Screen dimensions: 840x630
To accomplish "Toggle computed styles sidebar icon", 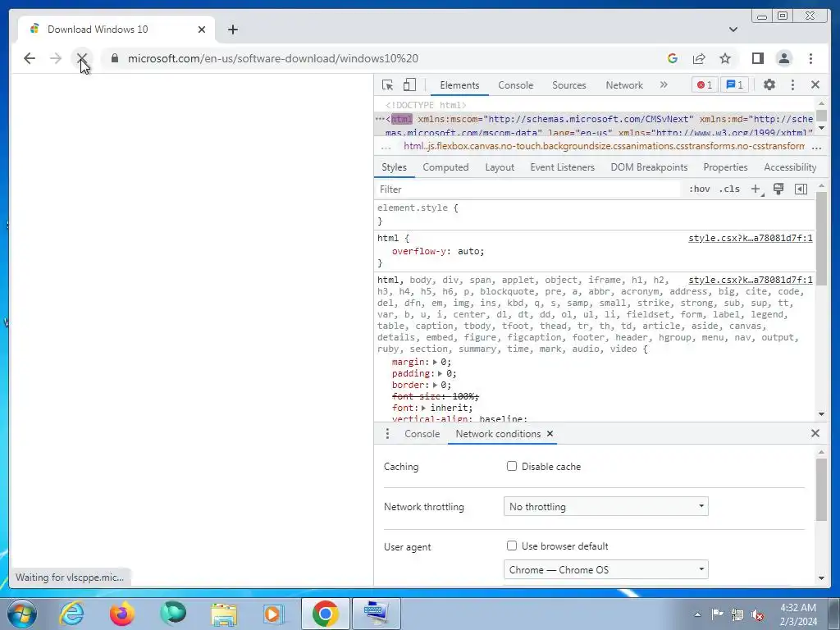I will click(x=801, y=189).
